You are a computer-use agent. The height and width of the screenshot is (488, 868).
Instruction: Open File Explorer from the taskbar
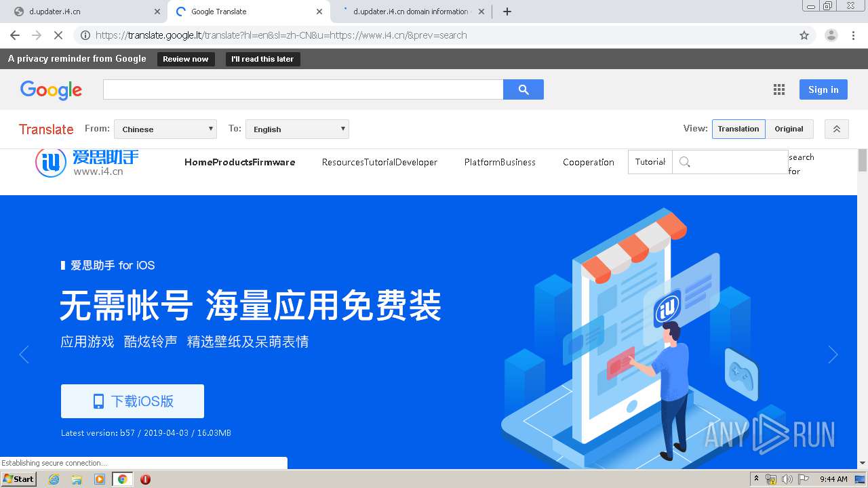point(77,479)
